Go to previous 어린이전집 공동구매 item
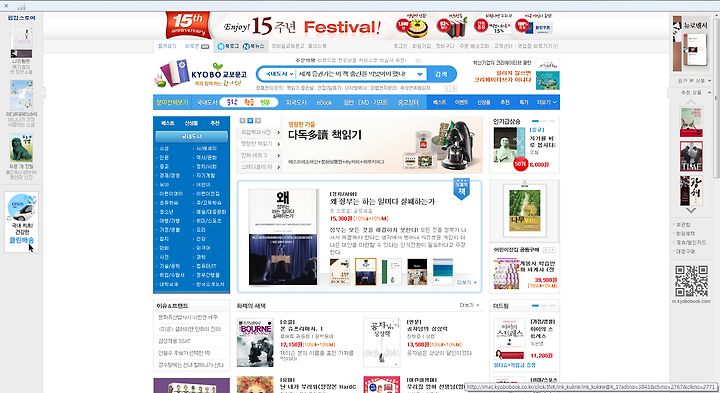 pos(546,250)
